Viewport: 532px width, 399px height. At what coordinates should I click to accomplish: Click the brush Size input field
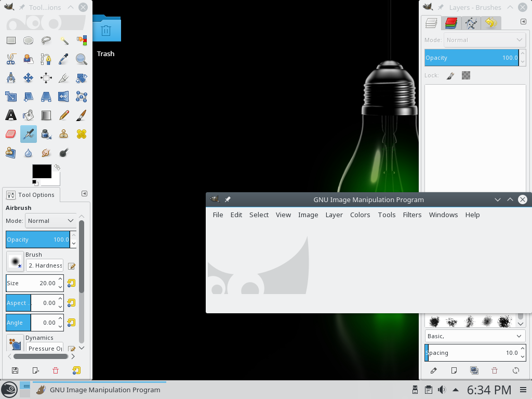tap(31, 283)
